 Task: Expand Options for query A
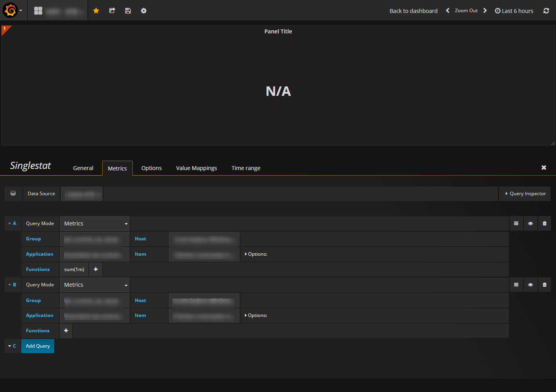pos(256,254)
